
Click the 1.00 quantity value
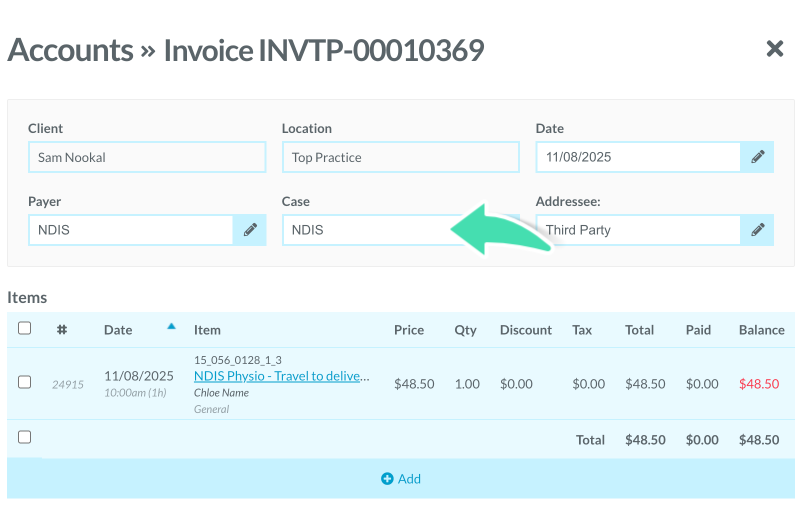[467, 384]
